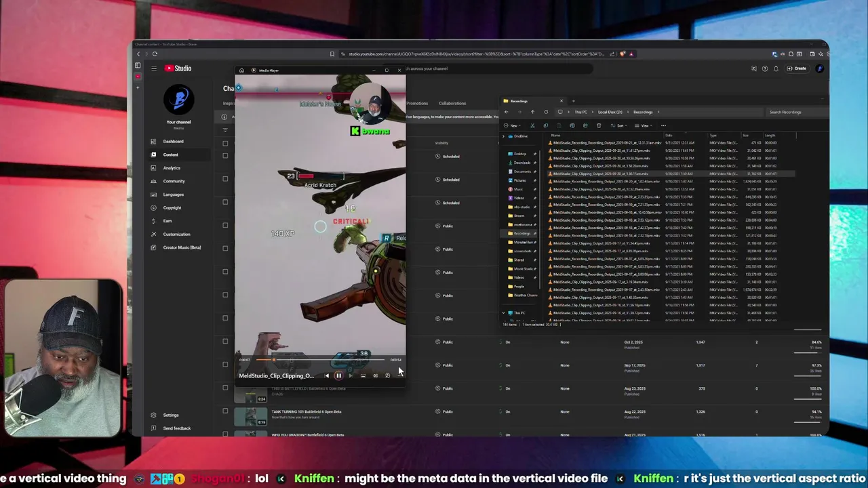The image size is (868, 488).
Task: Open notifications bell in YouTube Studio
Action: point(776,68)
